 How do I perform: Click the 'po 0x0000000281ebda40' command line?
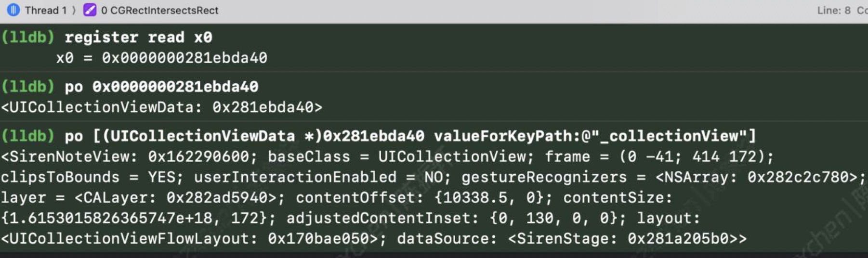click(x=161, y=87)
